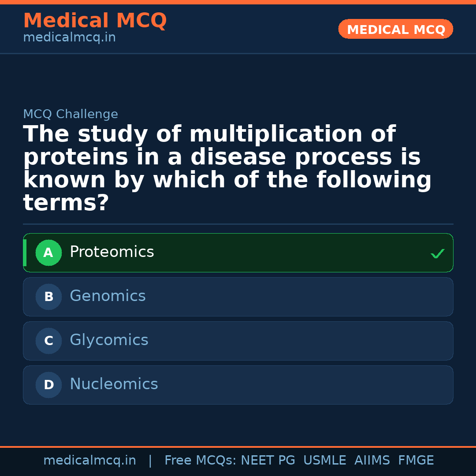
Task: Click AIIMS in the footer
Action: point(372,461)
